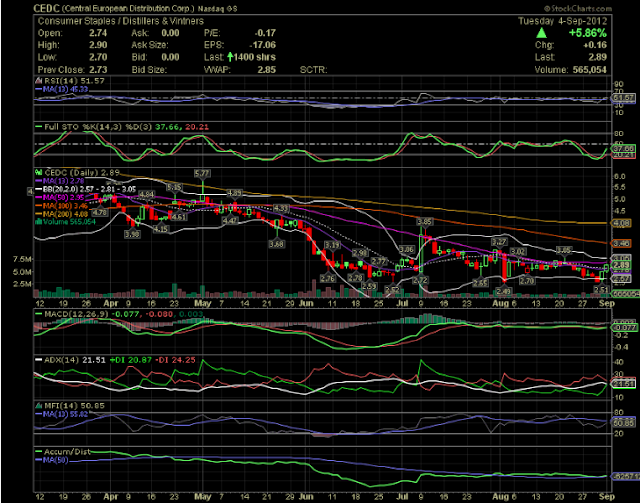This screenshot has width=640, height=503.
Task: Click the green up-triangle beside +5.86%
Action: [x=541, y=33]
